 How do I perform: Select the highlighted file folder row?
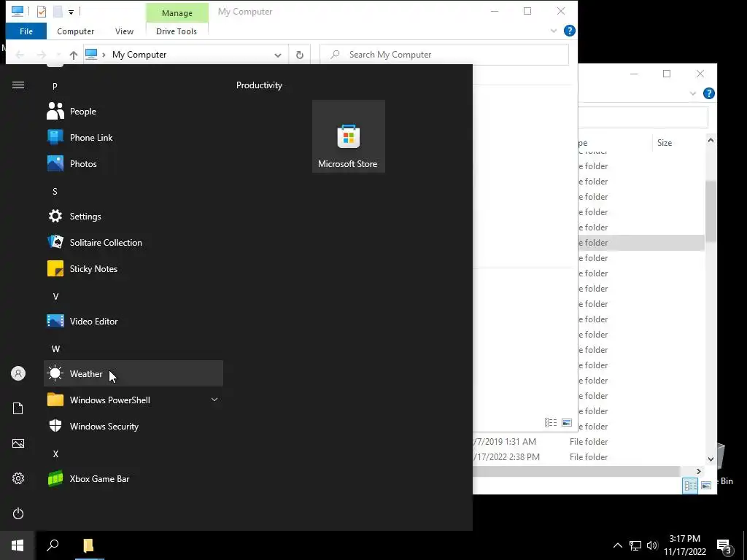pyautogui.click(x=640, y=243)
